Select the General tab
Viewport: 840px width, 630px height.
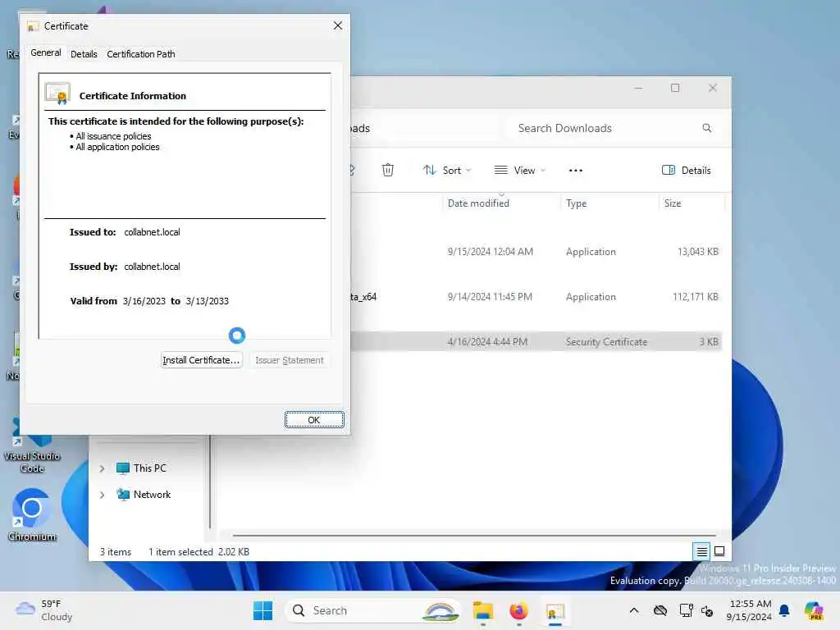(46, 53)
